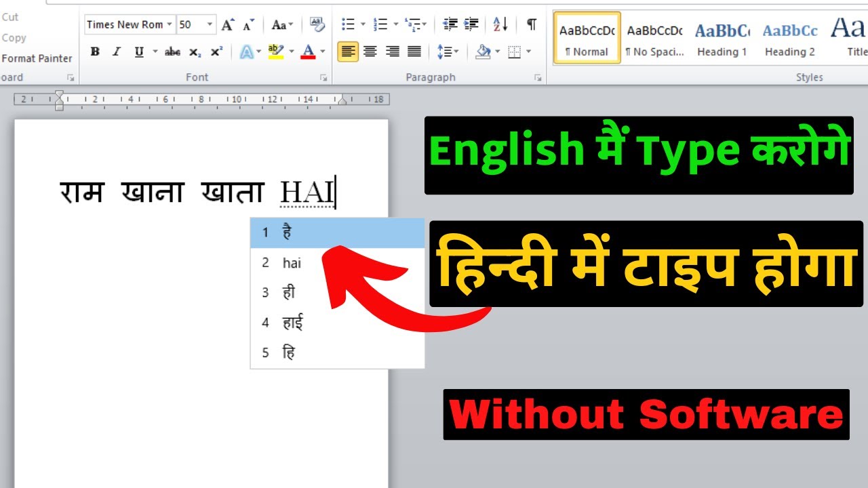Open the Paragraph dialog launcher

[538, 78]
